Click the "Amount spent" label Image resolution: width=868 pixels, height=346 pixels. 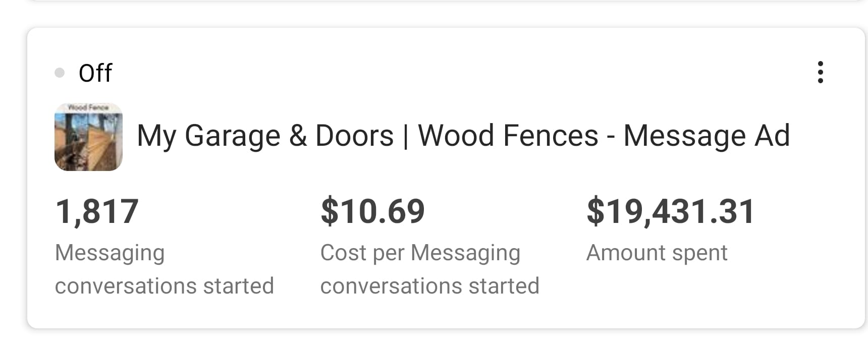(x=657, y=253)
